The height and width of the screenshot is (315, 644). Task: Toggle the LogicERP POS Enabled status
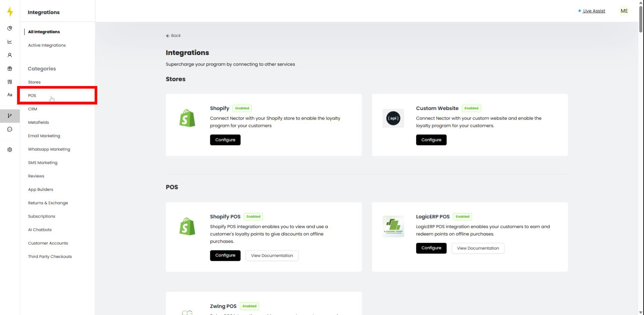pyautogui.click(x=463, y=216)
